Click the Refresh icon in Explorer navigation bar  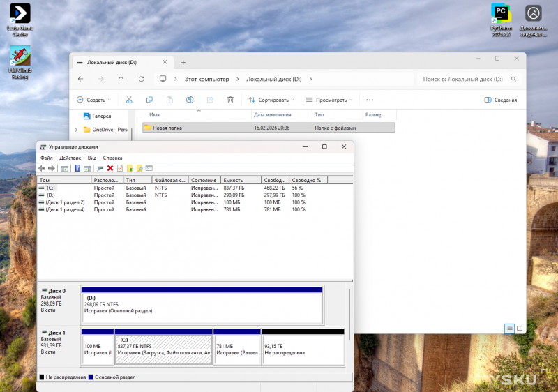[x=142, y=80]
